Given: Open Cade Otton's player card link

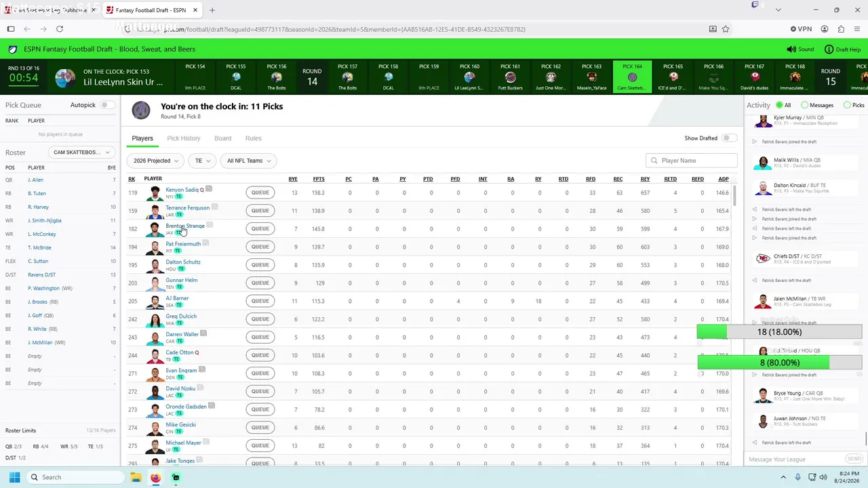Looking at the screenshot, I should [x=180, y=352].
